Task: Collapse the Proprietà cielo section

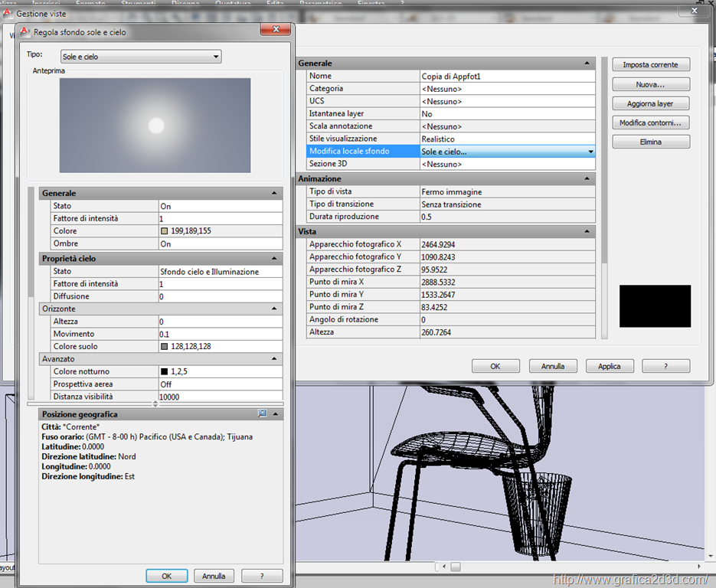Action: pos(274,259)
